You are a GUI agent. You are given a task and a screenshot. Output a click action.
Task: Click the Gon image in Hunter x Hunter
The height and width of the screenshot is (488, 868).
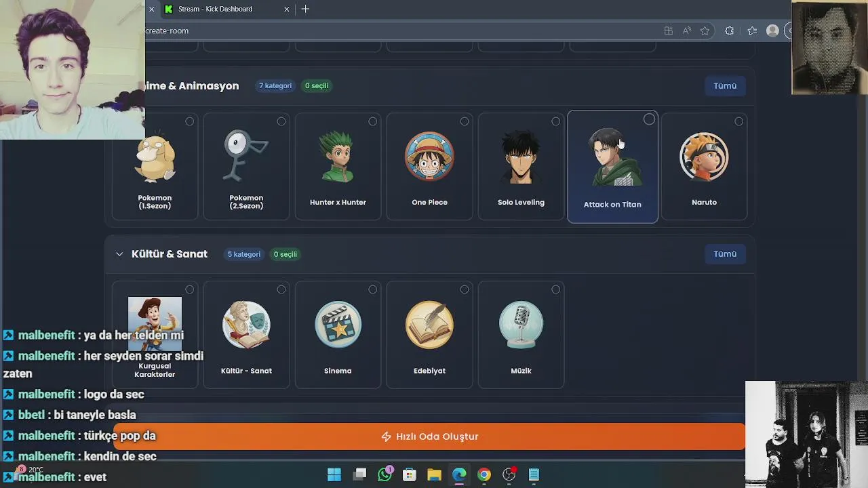point(338,157)
